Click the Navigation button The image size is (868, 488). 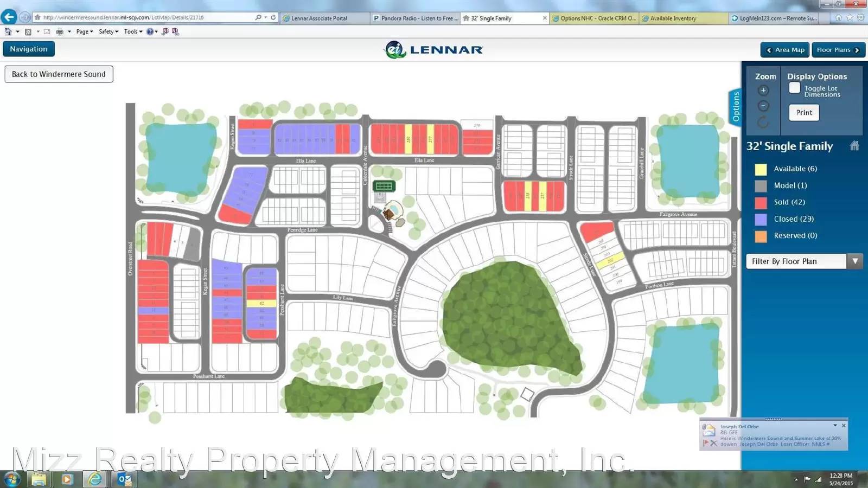(x=29, y=49)
